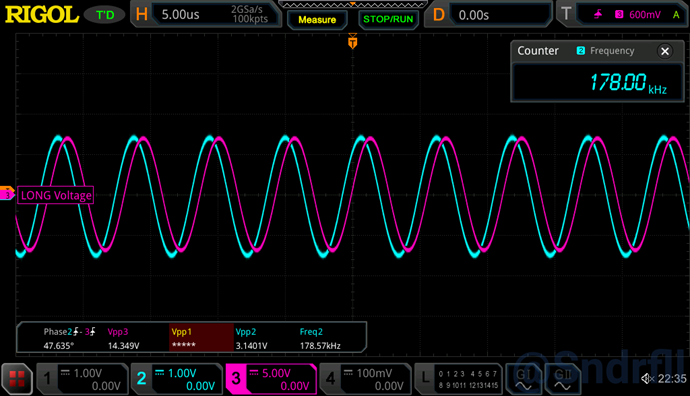Toggle channel 1 on
The width and height of the screenshot is (690, 396).
click(x=82, y=379)
